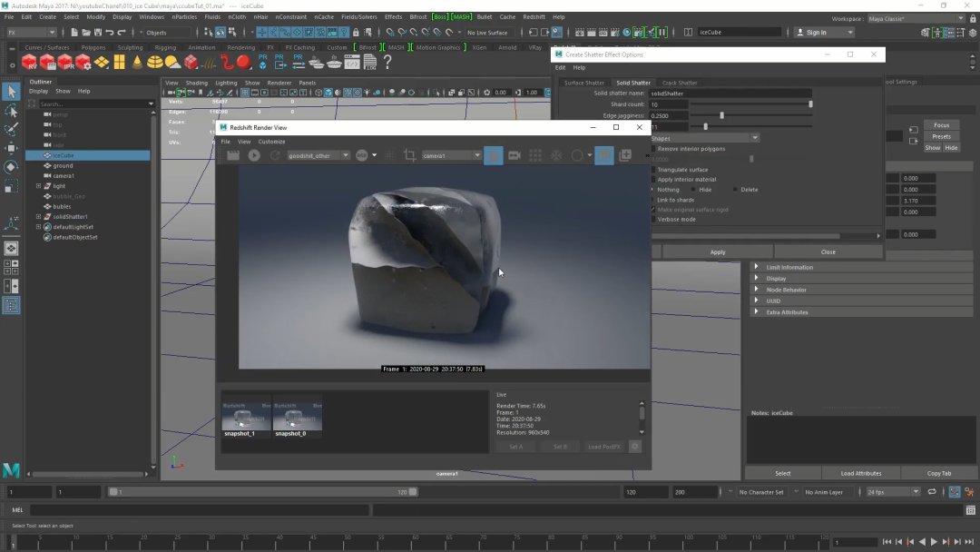Adjust the Edge jagginess slider handle
This screenshot has height=552, width=980.
click(x=721, y=115)
